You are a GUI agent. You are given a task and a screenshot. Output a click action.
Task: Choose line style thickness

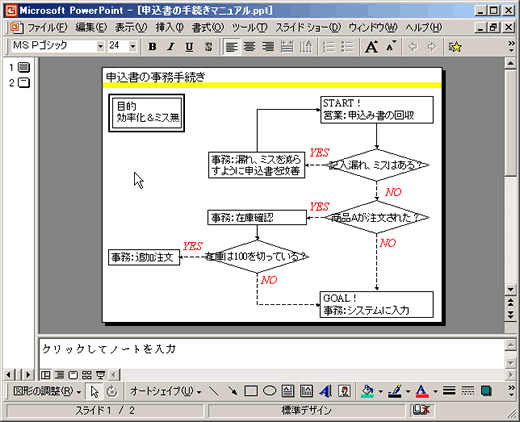pyautogui.click(x=449, y=391)
